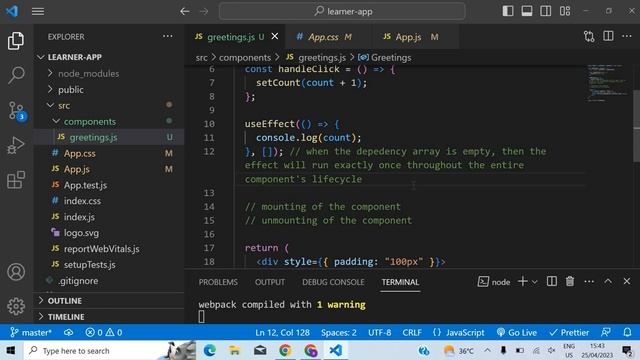Image resolution: width=640 pixels, height=360 pixels.
Task: Open the Accounts menu icon
Action: 16,272
